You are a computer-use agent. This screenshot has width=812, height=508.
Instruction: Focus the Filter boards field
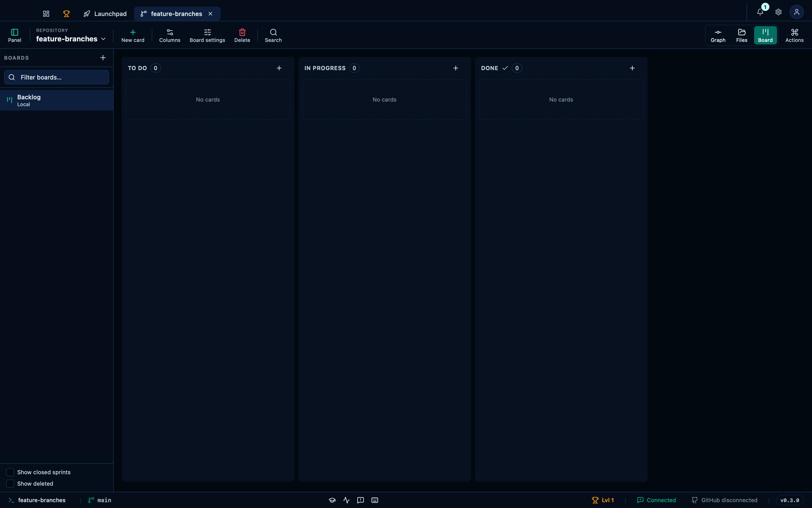point(56,77)
